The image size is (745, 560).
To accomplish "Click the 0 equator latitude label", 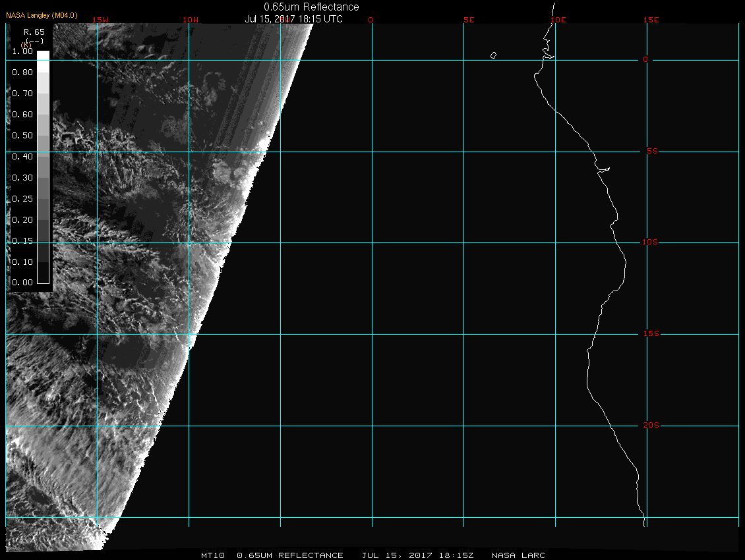I will [x=645, y=59].
